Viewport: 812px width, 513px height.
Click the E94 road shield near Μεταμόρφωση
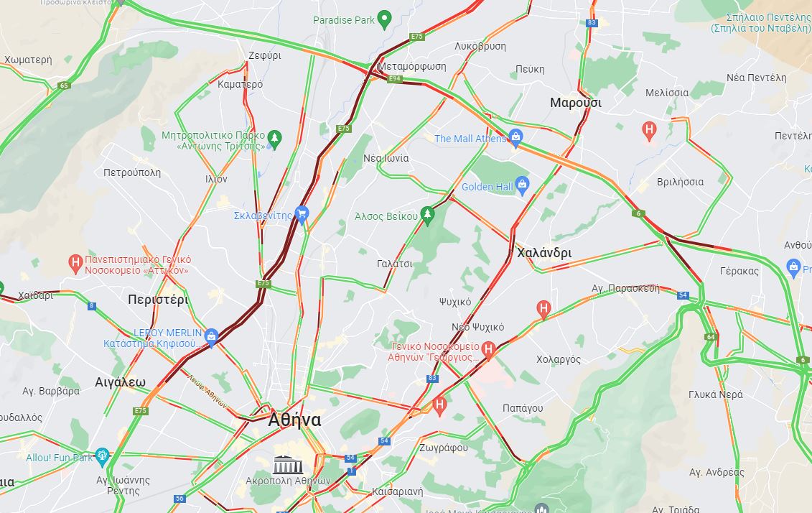(395, 79)
